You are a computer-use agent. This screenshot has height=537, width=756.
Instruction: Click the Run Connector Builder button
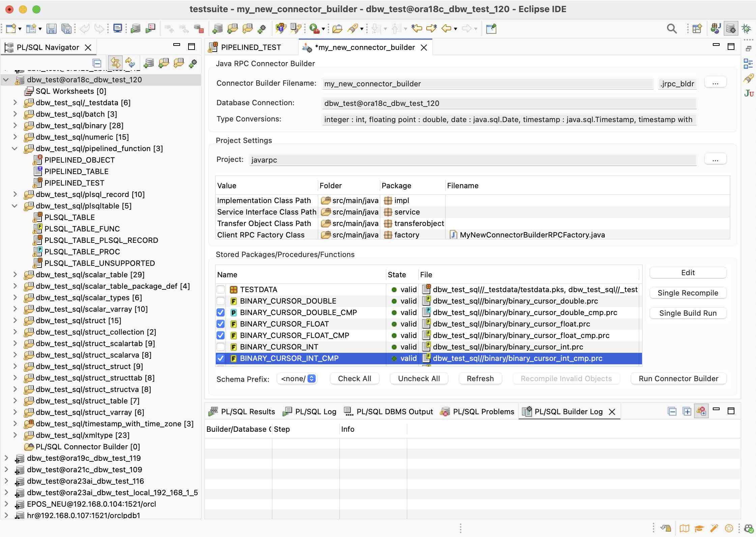click(678, 378)
